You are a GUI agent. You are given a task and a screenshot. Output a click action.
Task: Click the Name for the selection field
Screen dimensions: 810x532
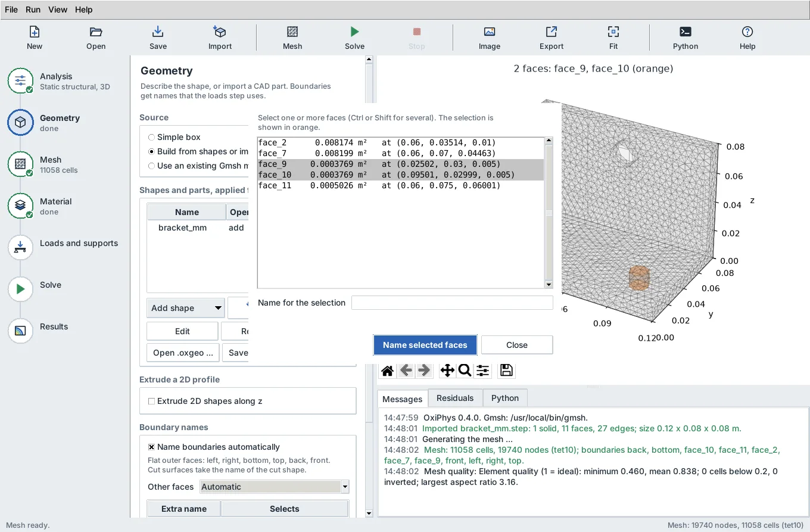tap(452, 303)
